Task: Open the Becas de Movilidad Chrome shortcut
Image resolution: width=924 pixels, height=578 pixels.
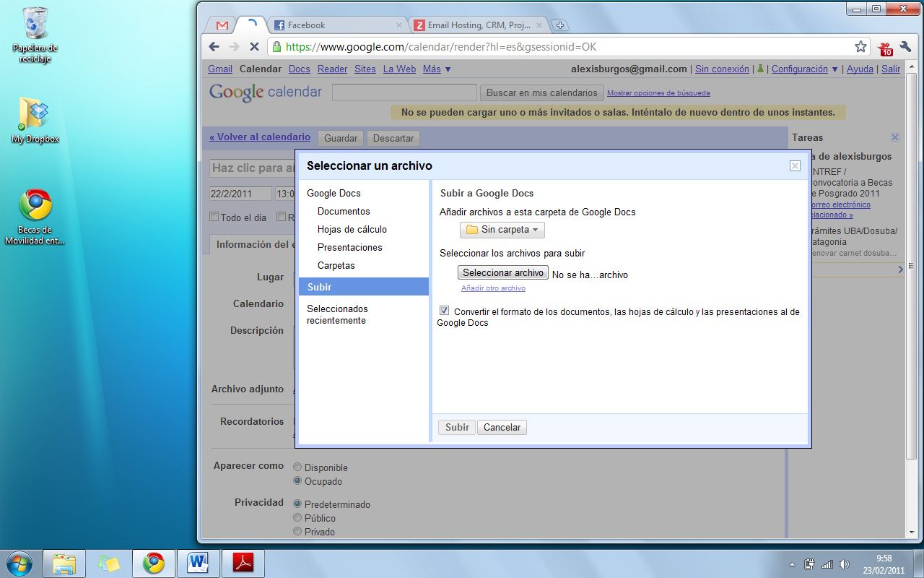Action: [x=35, y=217]
